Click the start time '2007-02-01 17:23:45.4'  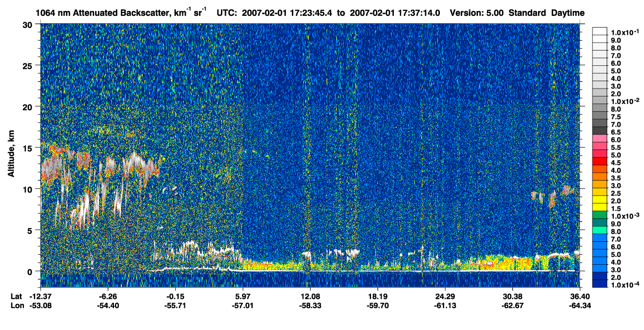288,13
